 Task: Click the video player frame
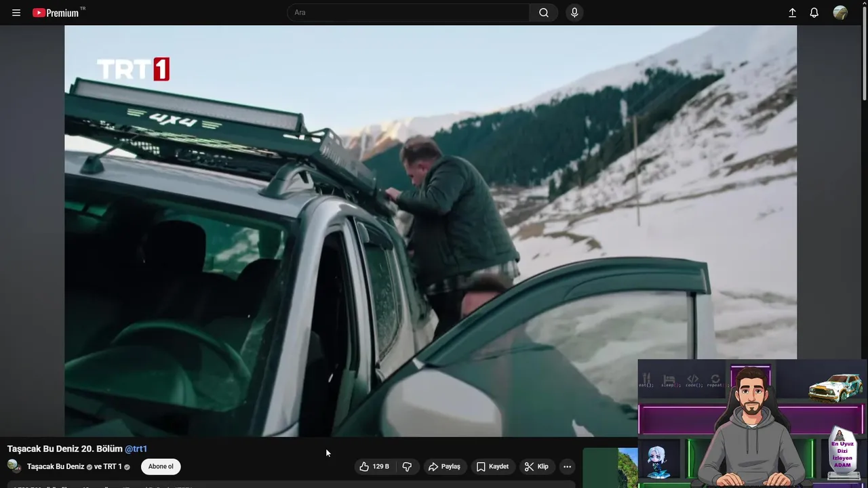pyautogui.click(x=431, y=230)
